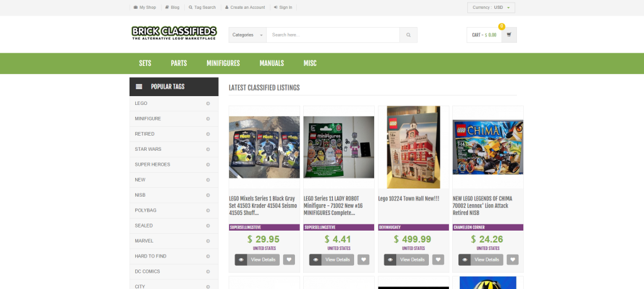
Task: Click the arrow icon next to NISB tag
Action: point(208,195)
